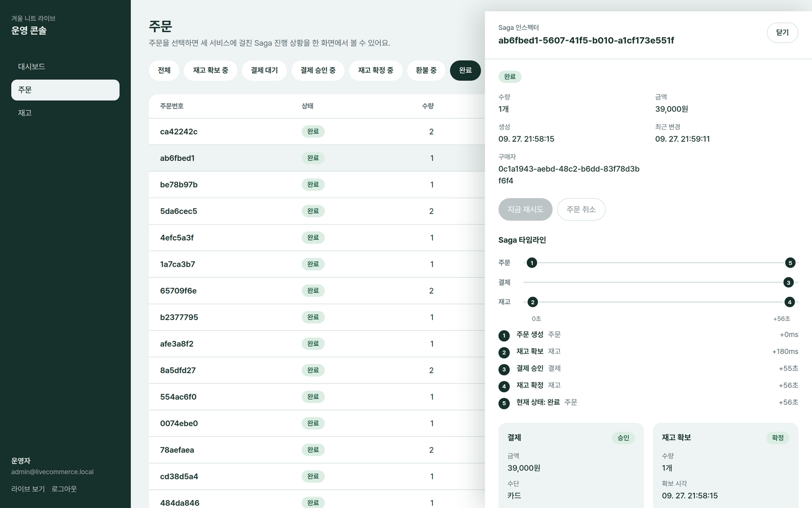812x508 pixels.
Task: Click timeline marker 2 on 재고 lane
Action: pyautogui.click(x=532, y=302)
